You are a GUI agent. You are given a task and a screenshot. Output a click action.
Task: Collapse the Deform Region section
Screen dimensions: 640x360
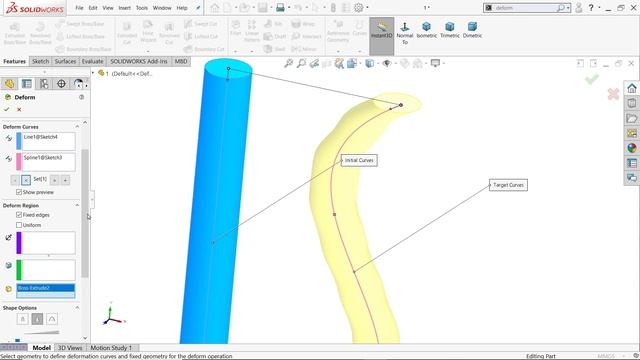(x=77, y=205)
